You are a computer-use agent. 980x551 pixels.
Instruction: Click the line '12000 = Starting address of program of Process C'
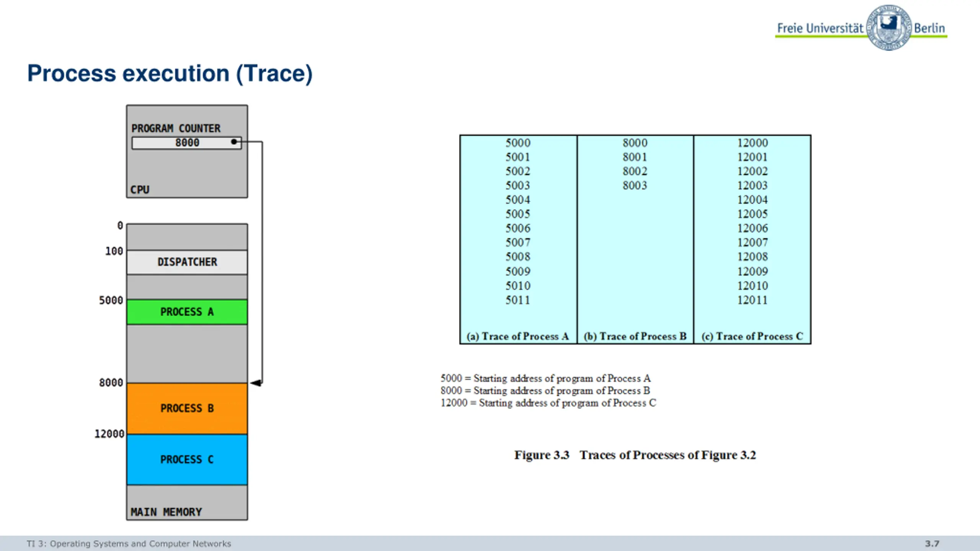(548, 403)
